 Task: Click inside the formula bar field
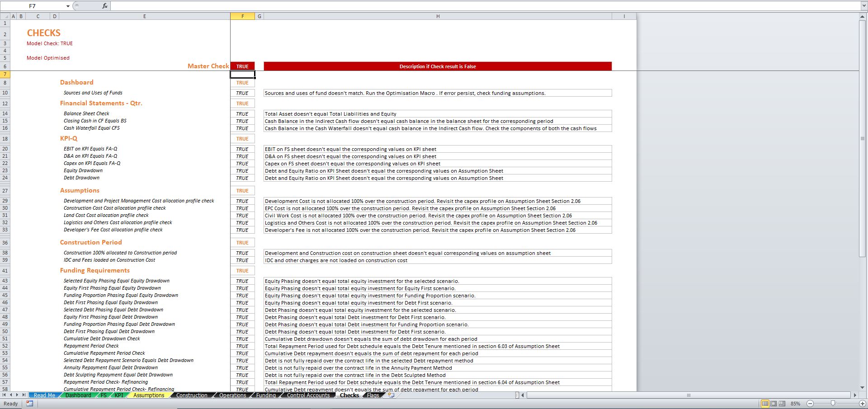click(485, 6)
